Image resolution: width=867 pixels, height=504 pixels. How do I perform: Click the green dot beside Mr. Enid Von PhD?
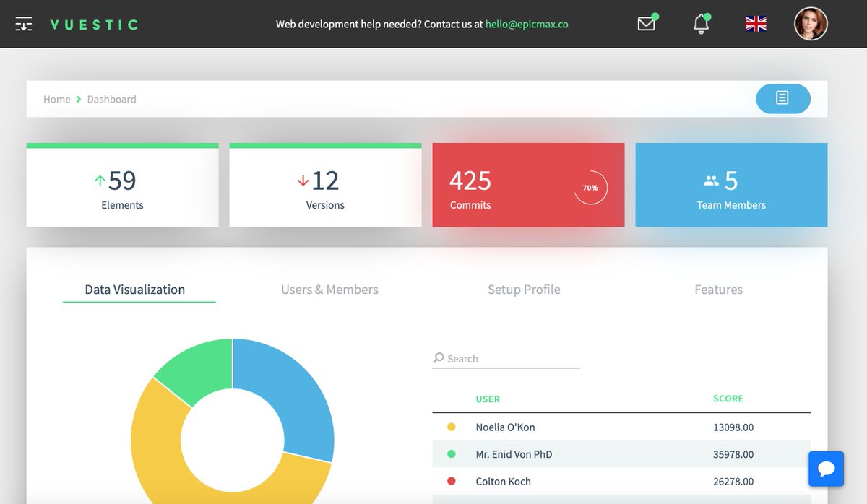(452, 454)
